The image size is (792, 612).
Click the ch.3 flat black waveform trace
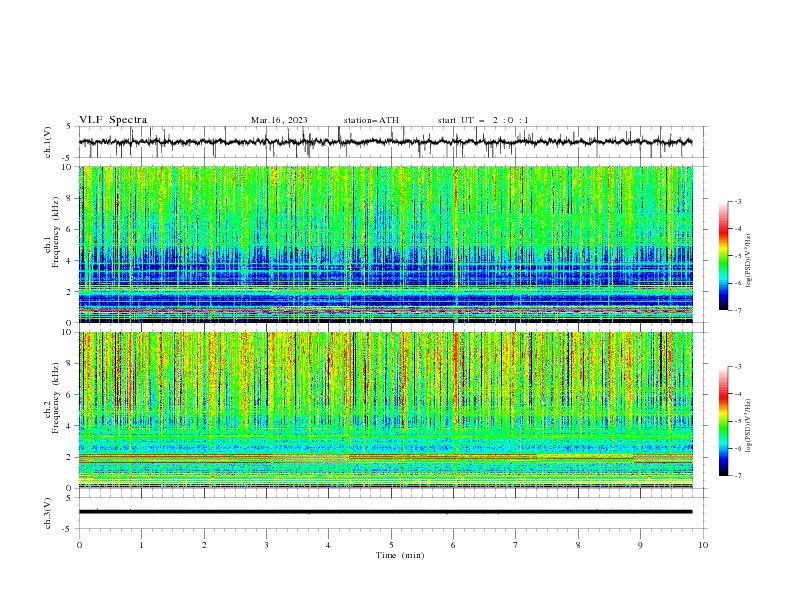point(385,512)
